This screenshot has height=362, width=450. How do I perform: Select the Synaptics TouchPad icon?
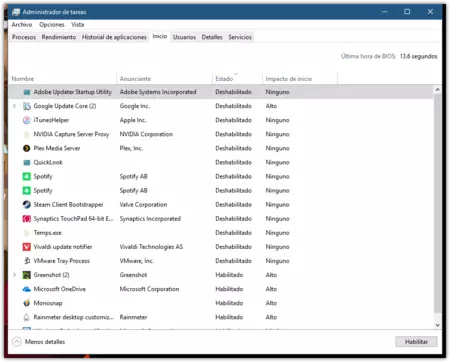pyautogui.click(x=27, y=219)
